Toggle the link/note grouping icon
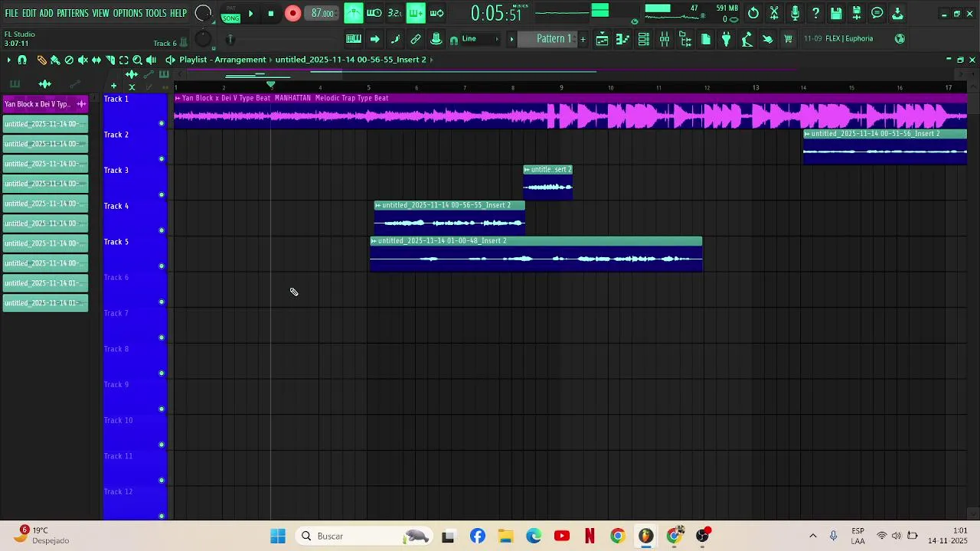The width and height of the screenshot is (980, 551). [x=416, y=39]
